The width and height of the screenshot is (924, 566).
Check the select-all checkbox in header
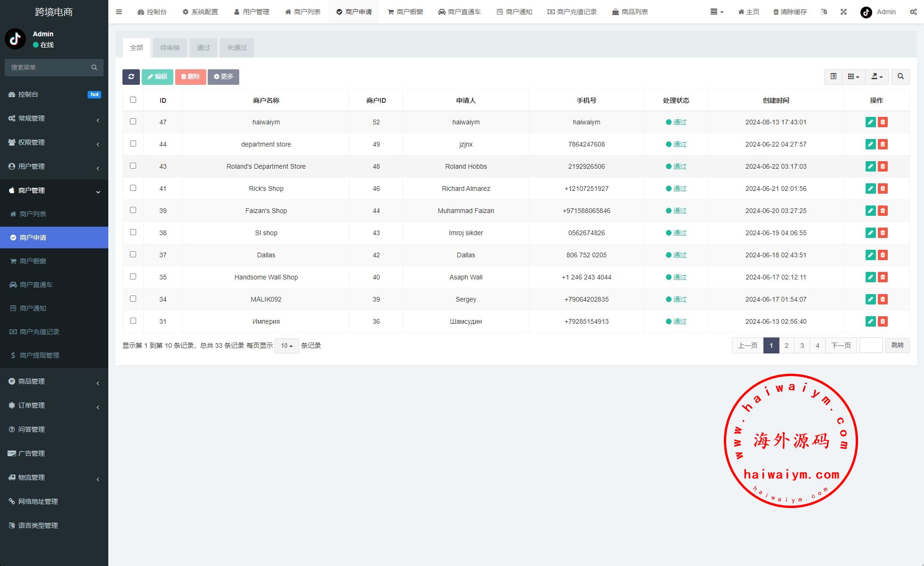point(133,100)
